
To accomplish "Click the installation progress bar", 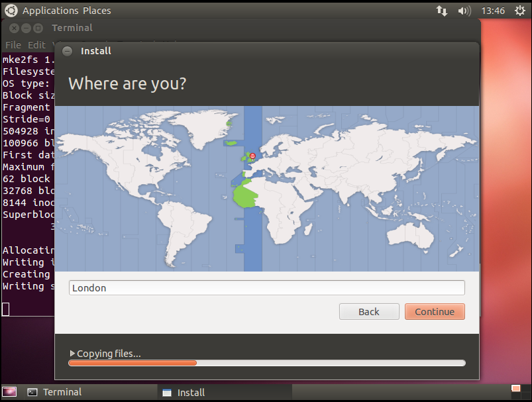I will (266, 363).
